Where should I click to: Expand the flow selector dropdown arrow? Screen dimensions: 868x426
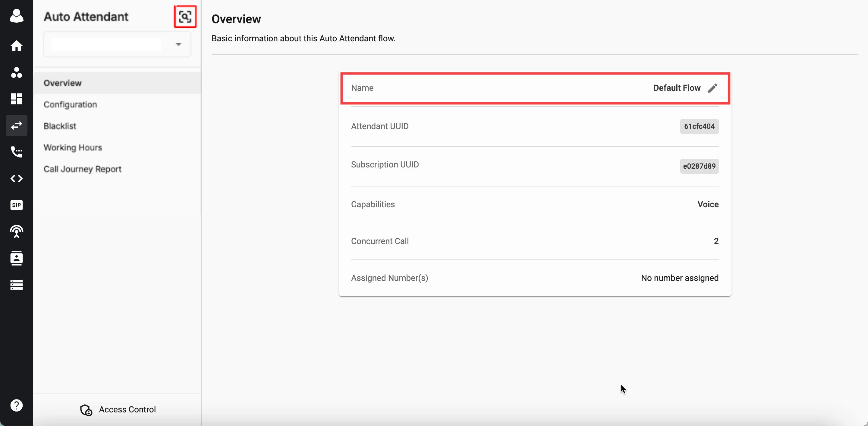[x=179, y=45]
